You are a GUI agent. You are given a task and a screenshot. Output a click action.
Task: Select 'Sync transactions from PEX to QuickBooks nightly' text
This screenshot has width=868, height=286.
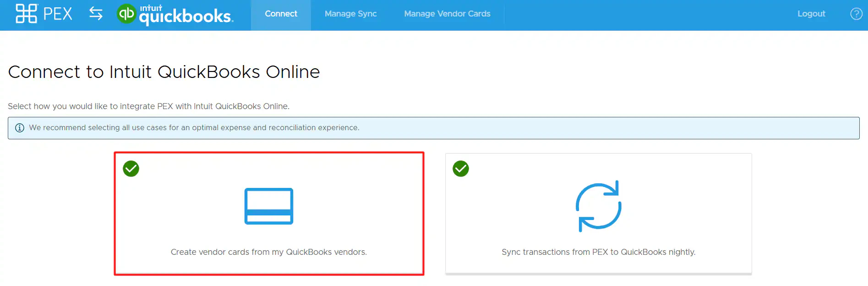click(x=598, y=252)
